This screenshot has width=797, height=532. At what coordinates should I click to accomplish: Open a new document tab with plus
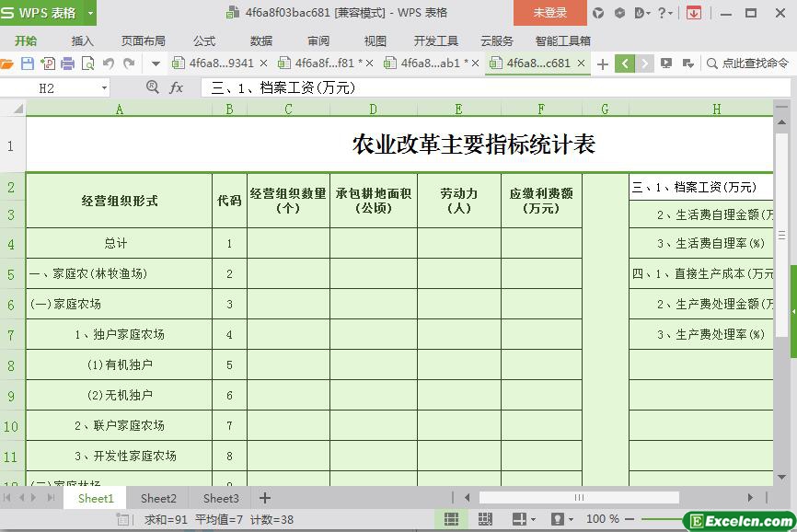[603, 64]
